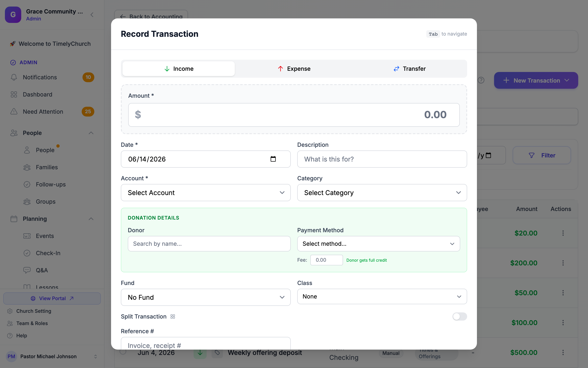This screenshot has height=368, width=588.
Task: Open the Payment Method dropdown
Action: (379, 244)
